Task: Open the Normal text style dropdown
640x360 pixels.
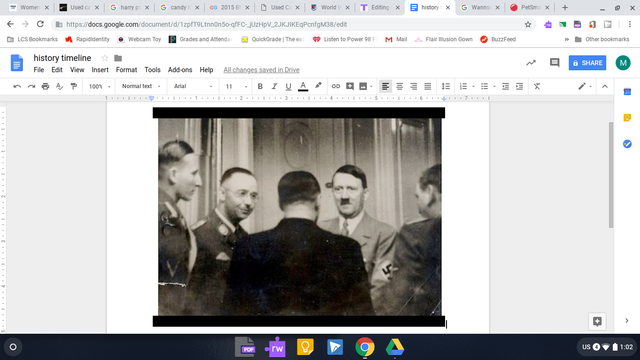Action: 141,86
